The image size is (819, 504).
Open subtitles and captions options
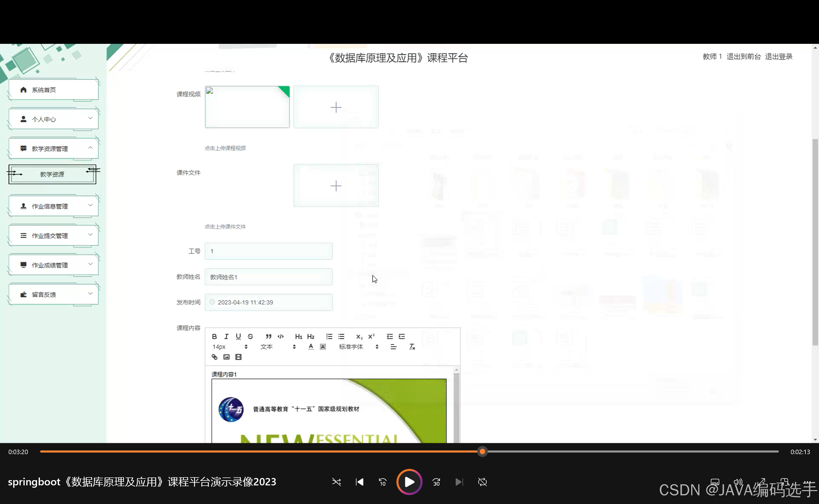(715, 482)
